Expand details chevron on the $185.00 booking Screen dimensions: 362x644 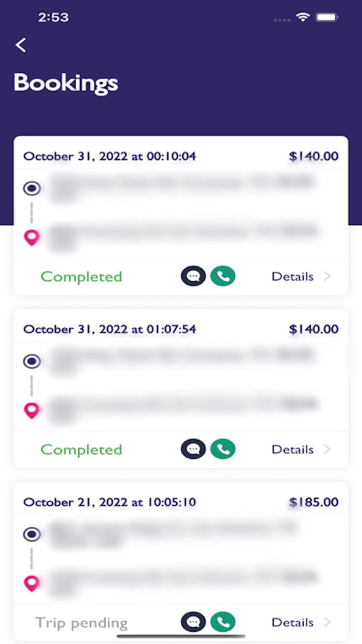click(x=327, y=622)
